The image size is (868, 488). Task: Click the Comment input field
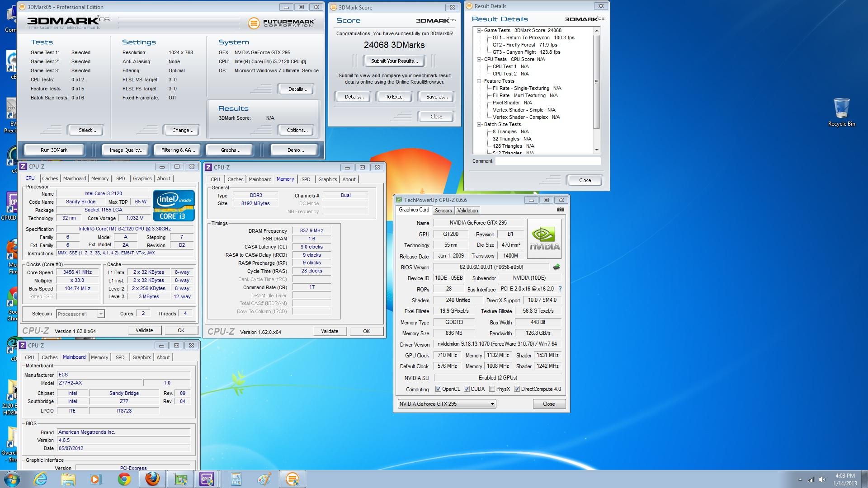point(548,161)
